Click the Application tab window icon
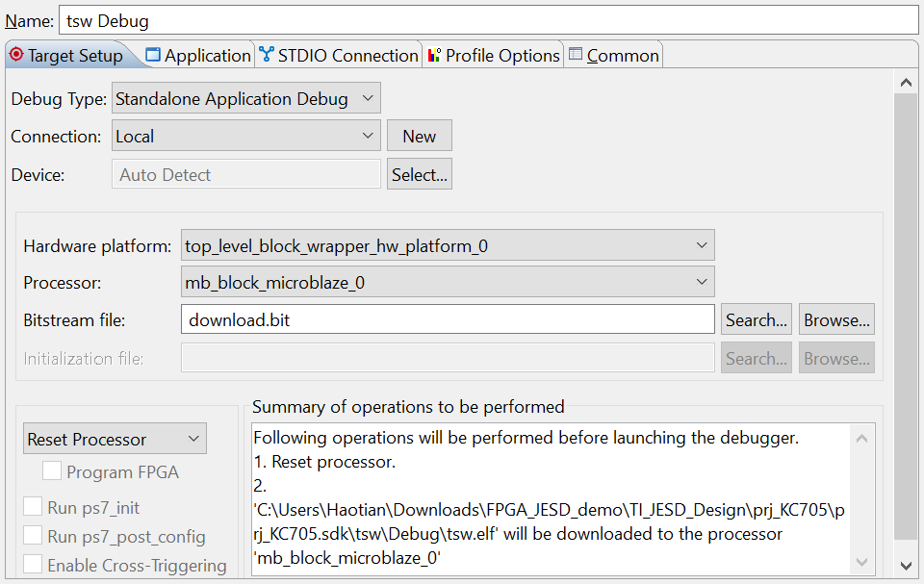The width and height of the screenshot is (924, 584). [153, 55]
